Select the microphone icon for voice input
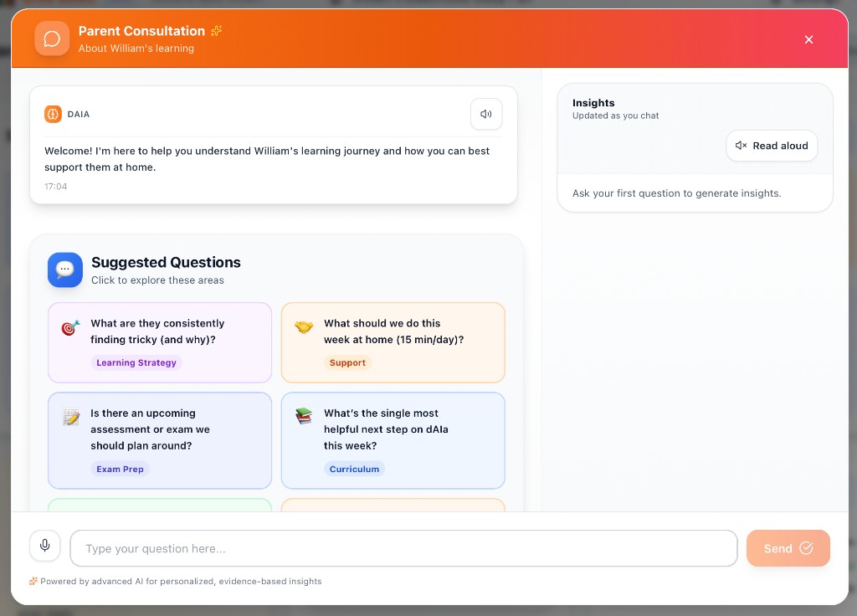This screenshot has height=616, width=857. point(45,545)
